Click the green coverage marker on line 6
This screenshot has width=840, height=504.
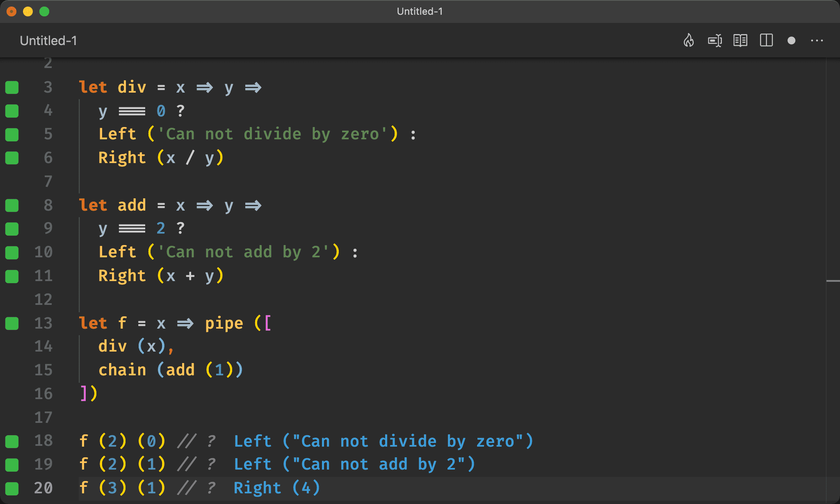(x=12, y=158)
